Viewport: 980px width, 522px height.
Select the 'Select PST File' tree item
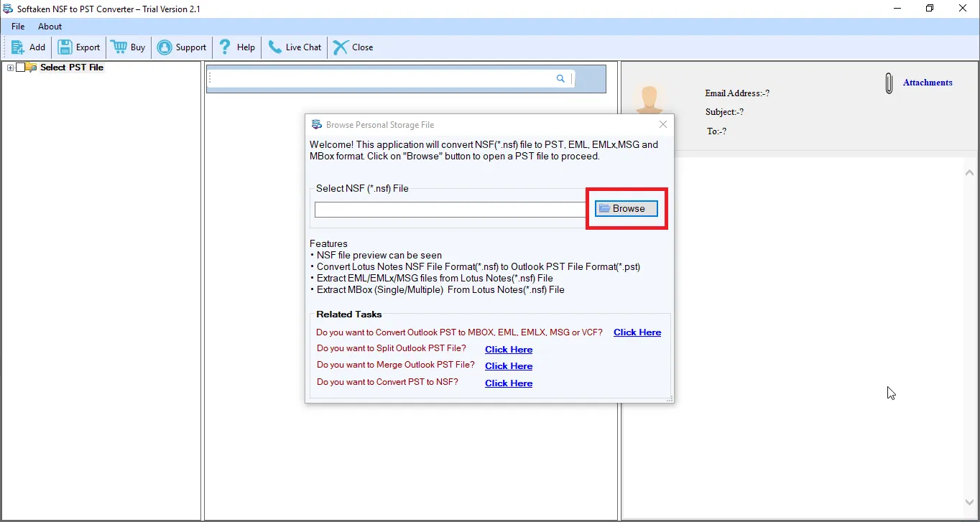point(72,67)
